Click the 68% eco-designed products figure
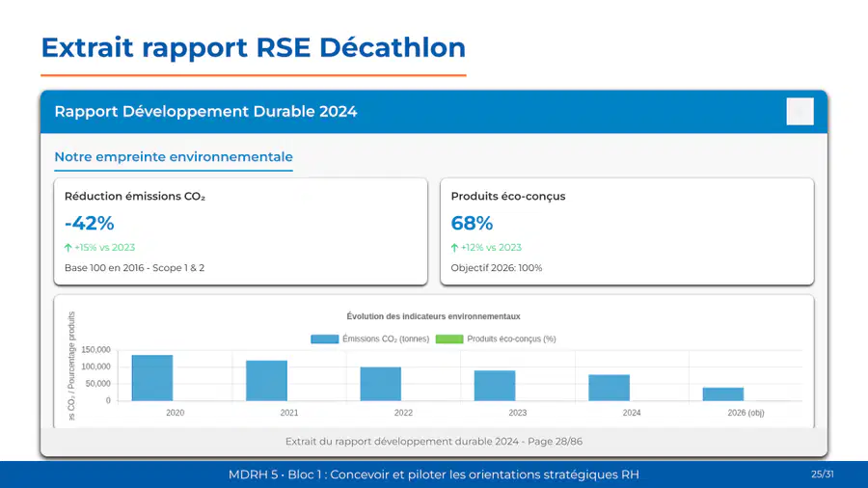Screen dimensions: 868x488 coord(472,223)
